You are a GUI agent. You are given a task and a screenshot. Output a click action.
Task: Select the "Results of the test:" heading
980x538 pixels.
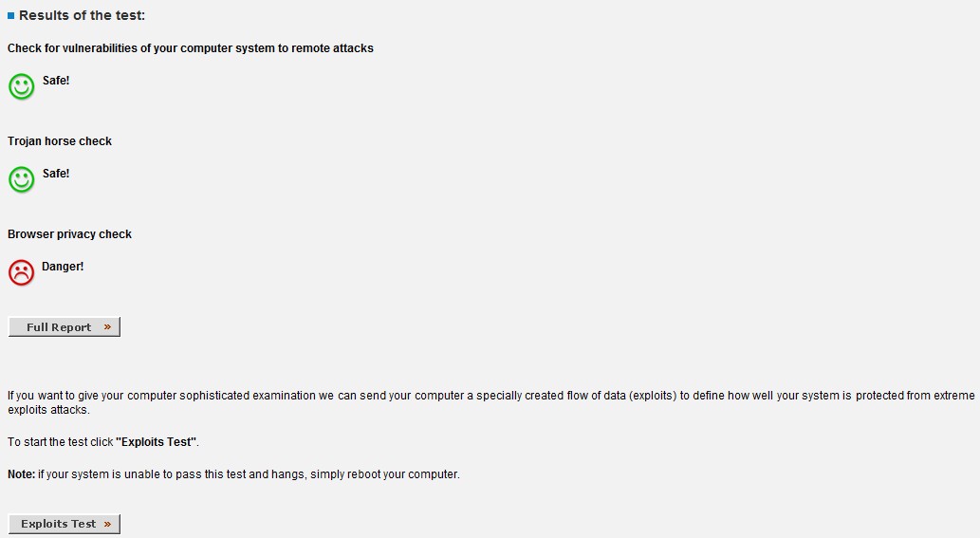(83, 16)
